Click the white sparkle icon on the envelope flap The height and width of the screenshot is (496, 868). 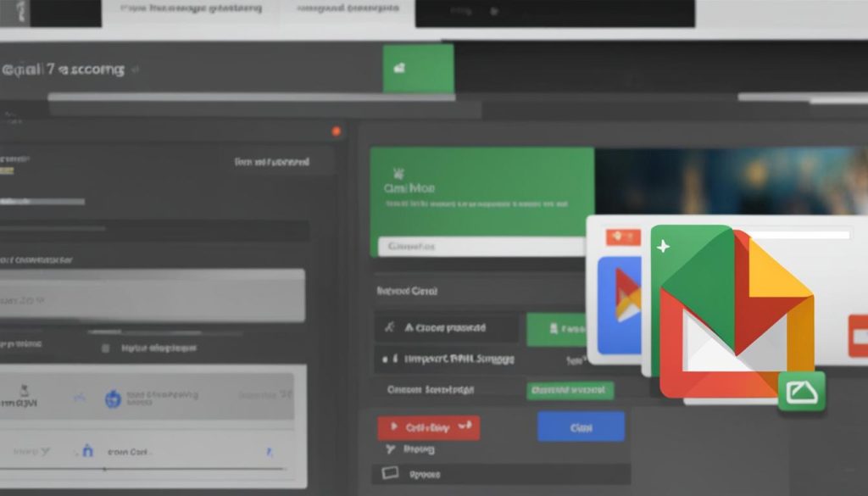pyautogui.click(x=663, y=246)
